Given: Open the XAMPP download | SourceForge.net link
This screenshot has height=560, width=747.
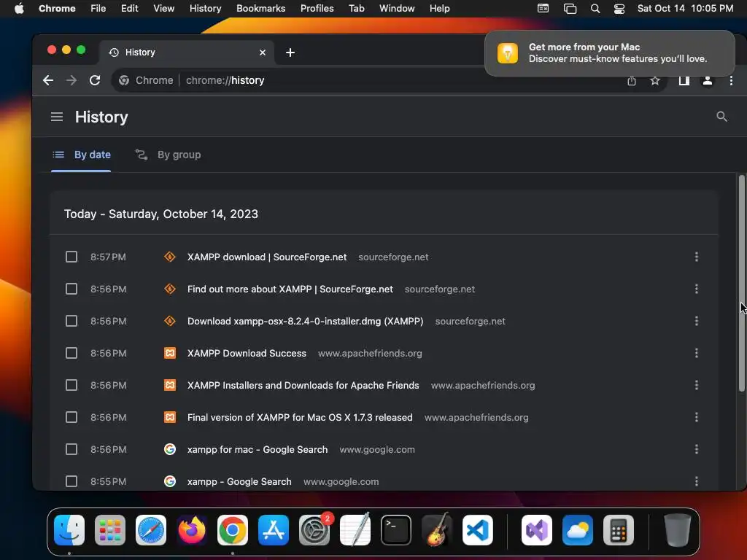Looking at the screenshot, I should (267, 257).
